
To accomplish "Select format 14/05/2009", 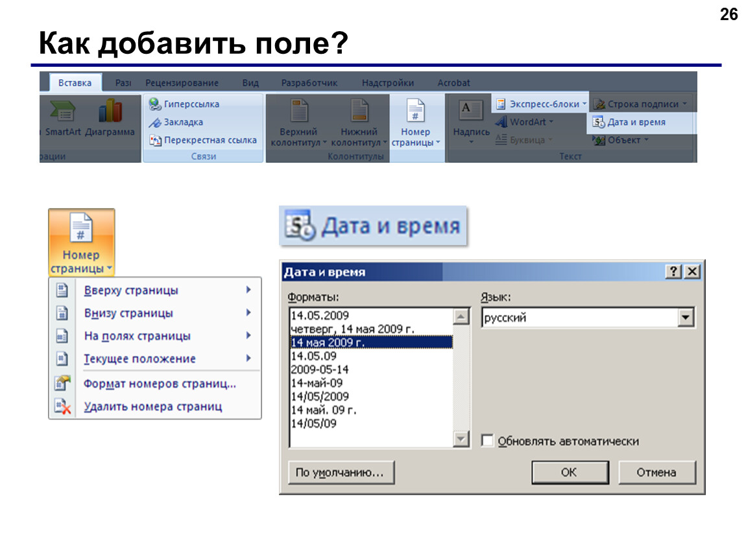I will click(x=371, y=397).
